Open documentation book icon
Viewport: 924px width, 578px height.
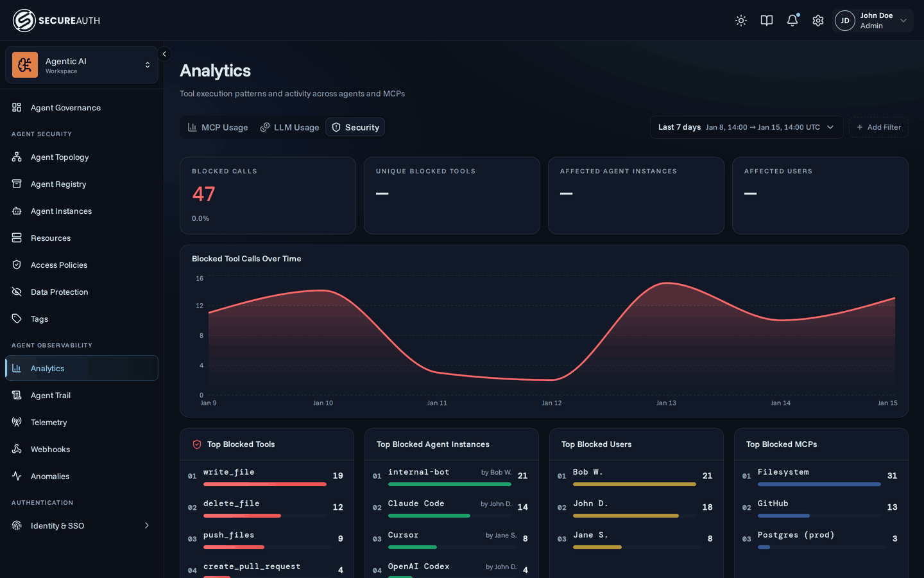[x=767, y=21]
